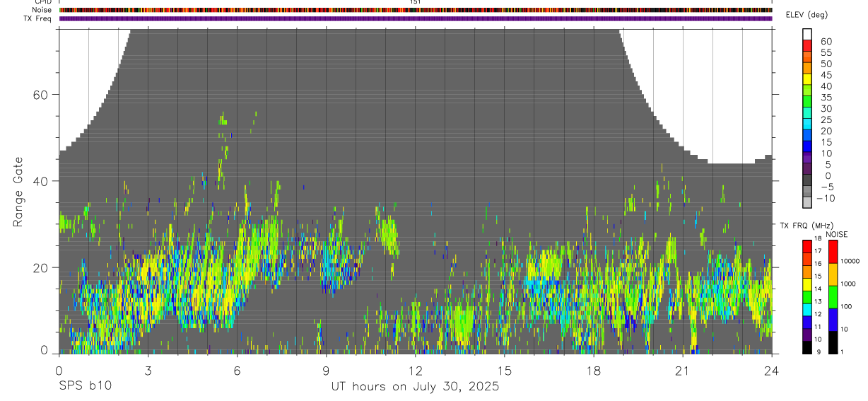868x401 pixels.
Task: Select the green 100 band in NOISE colorbar
Action: click(x=833, y=296)
